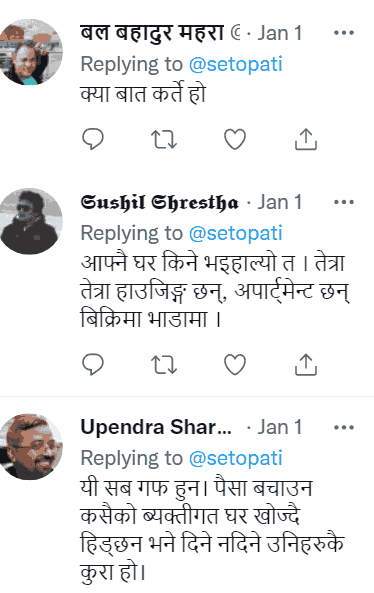Like Sushil Shrestha's tweet
Viewport: 374px width, 593px height.
(x=235, y=364)
